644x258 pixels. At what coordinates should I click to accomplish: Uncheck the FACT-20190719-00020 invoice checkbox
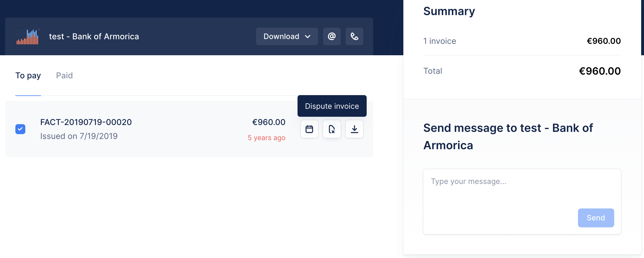coord(20,129)
